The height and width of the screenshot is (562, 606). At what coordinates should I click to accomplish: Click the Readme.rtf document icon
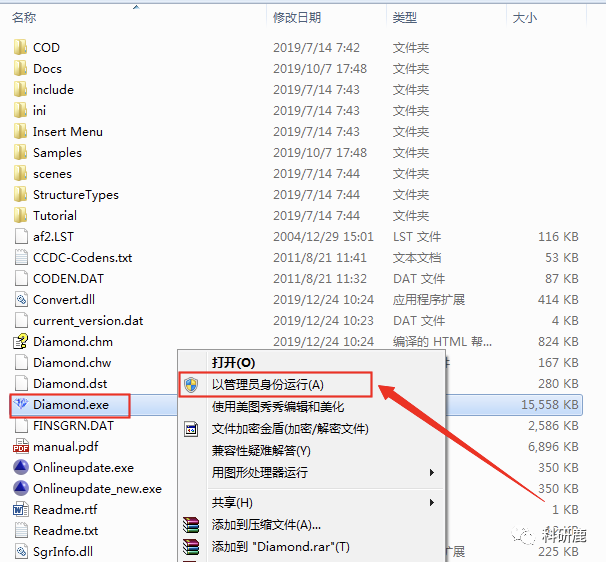(x=21, y=509)
